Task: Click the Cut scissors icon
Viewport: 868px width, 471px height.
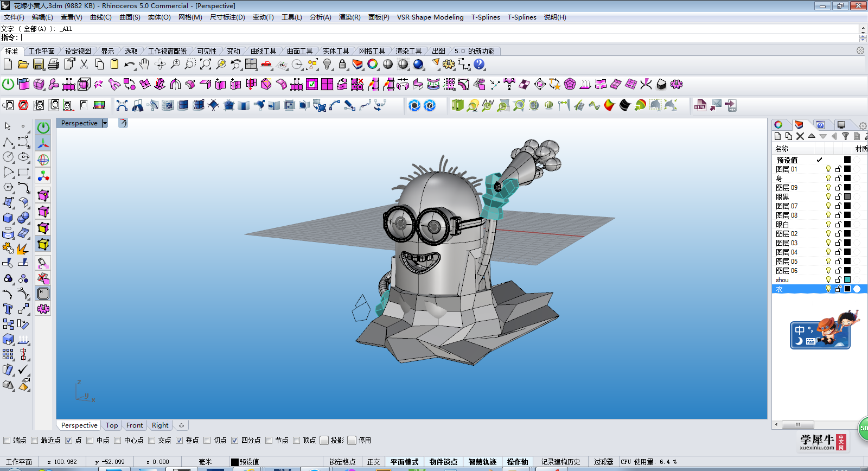Action: coord(84,64)
